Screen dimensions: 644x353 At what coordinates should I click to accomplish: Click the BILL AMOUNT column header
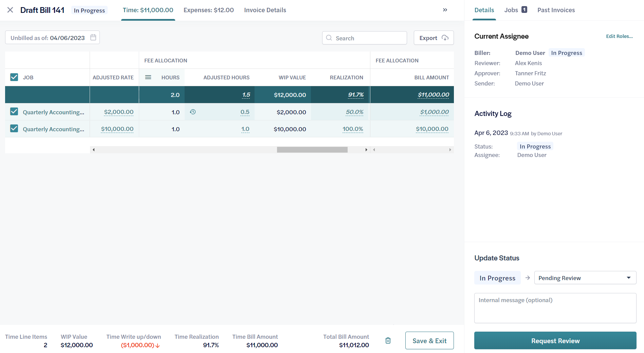tap(431, 77)
